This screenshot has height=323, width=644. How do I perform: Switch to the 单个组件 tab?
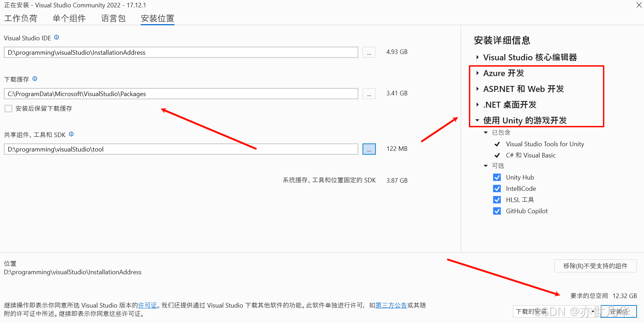(69, 18)
